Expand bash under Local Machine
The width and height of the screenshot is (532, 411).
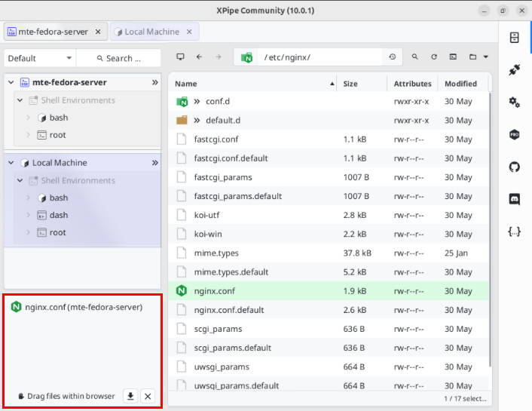coord(28,198)
